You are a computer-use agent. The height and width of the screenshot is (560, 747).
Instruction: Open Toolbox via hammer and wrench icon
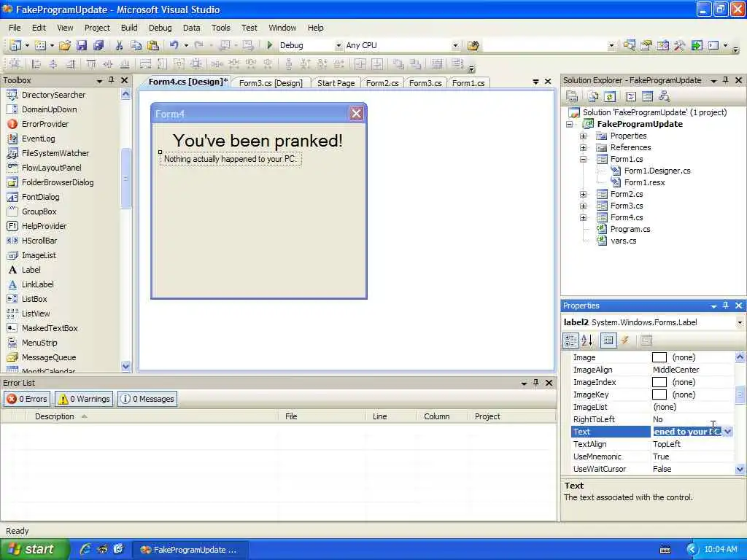pyautogui.click(x=679, y=45)
